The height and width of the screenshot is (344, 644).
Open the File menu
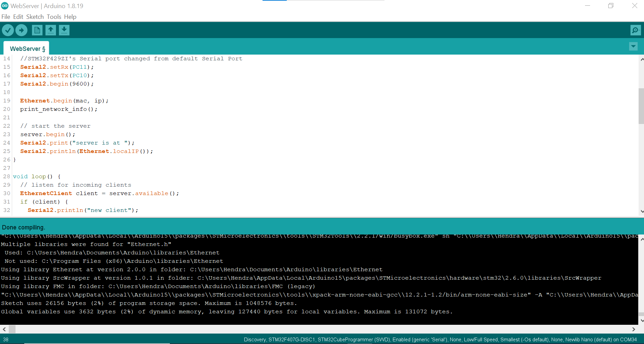tap(6, 17)
